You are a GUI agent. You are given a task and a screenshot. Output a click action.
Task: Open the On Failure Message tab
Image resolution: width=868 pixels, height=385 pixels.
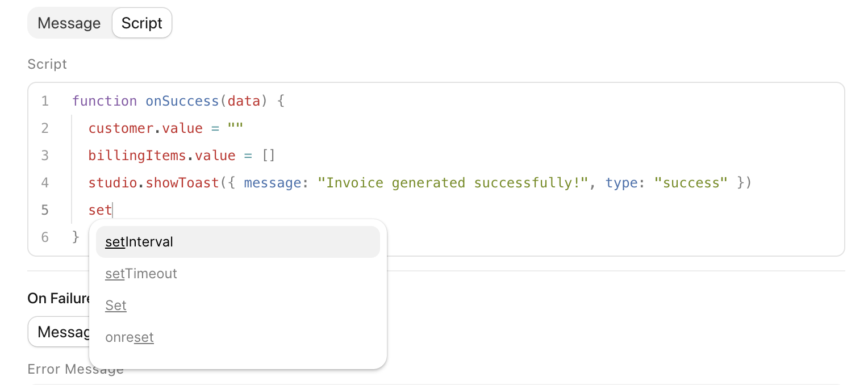click(60, 332)
